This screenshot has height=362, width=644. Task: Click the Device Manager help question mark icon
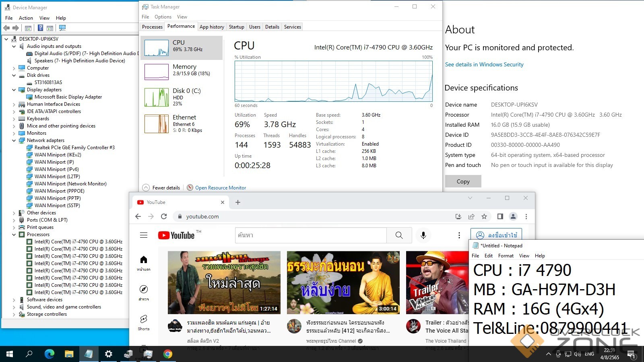point(40,28)
